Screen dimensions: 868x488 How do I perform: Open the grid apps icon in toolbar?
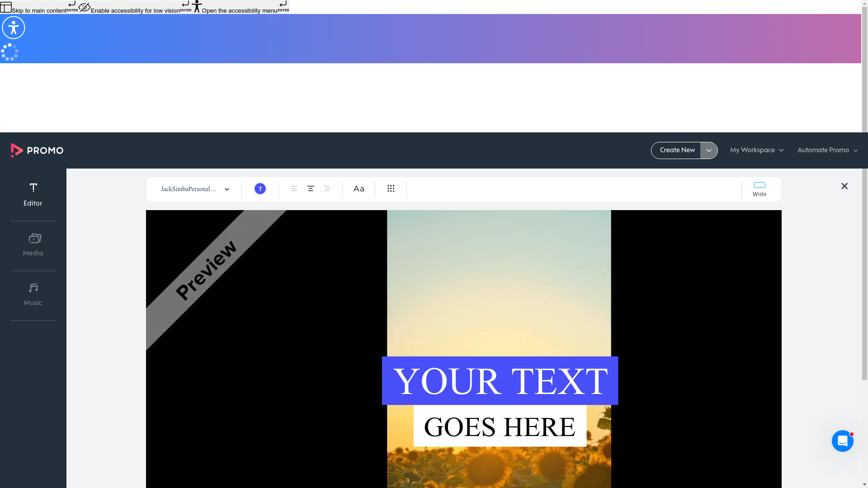(x=391, y=189)
